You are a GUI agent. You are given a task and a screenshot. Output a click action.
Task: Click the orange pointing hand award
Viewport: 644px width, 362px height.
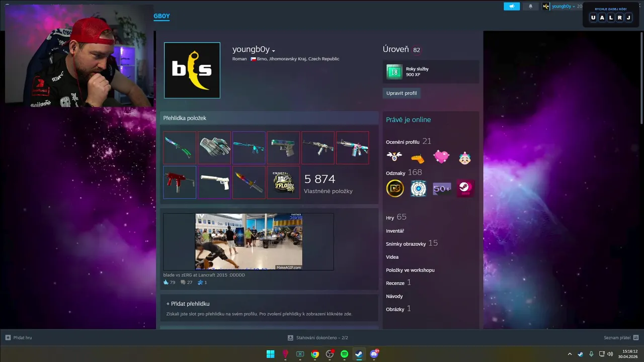coord(418,158)
